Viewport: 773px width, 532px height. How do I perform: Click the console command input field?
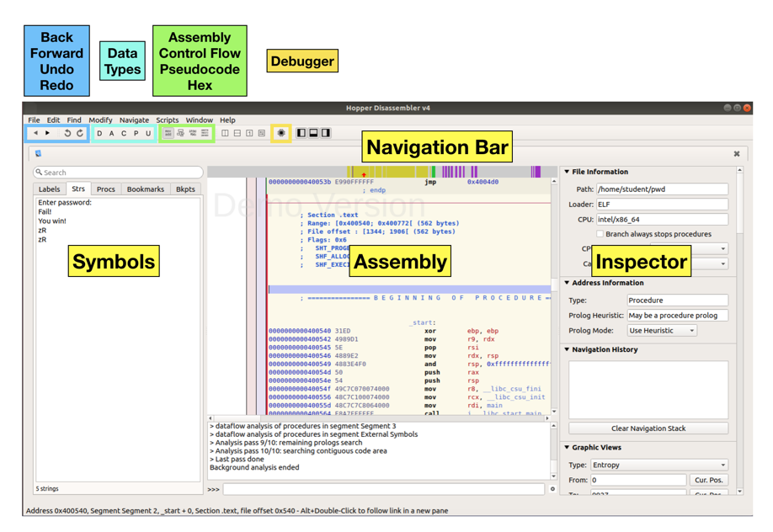click(x=383, y=489)
